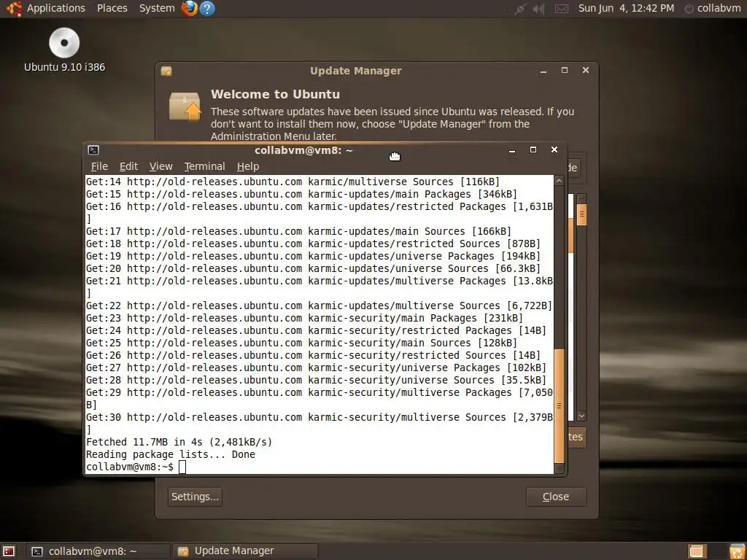Open the volume speaker icon
This screenshot has height=560, width=747.
(539, 9)
